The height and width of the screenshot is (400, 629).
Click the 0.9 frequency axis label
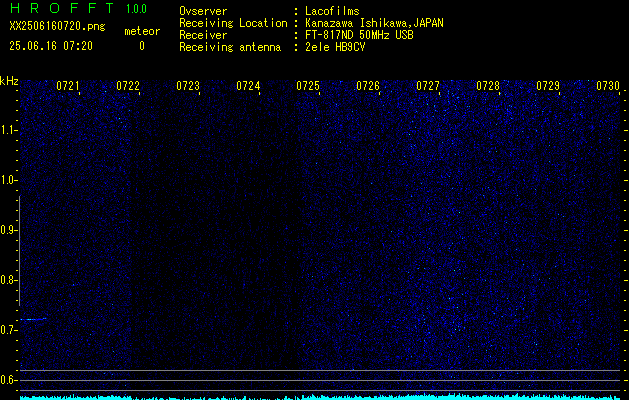click(7, 230)
